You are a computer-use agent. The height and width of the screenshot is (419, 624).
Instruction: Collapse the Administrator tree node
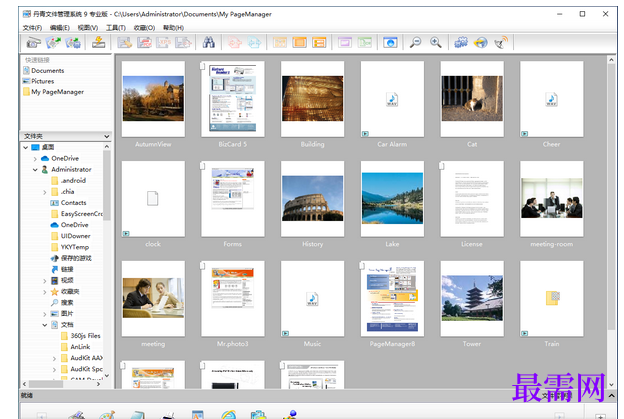35,170
